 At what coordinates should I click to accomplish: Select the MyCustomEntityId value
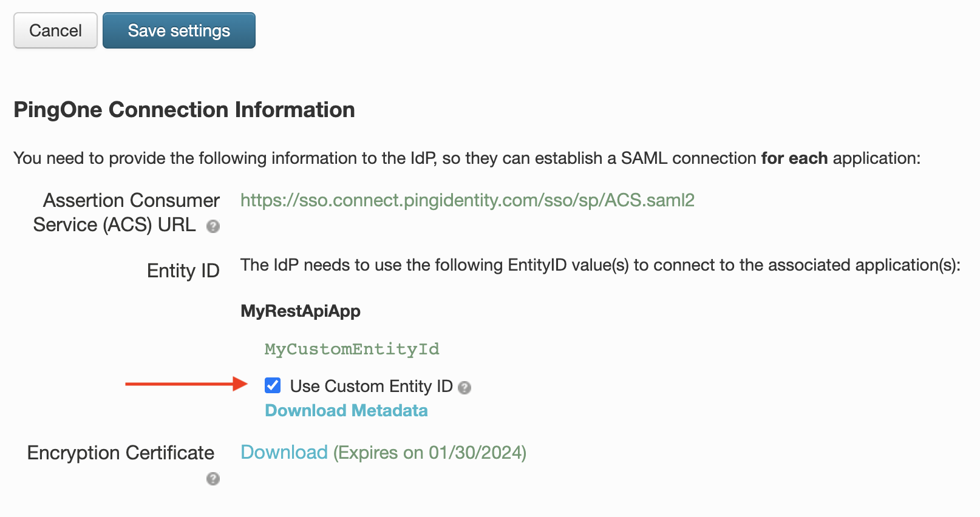[352, 349]
